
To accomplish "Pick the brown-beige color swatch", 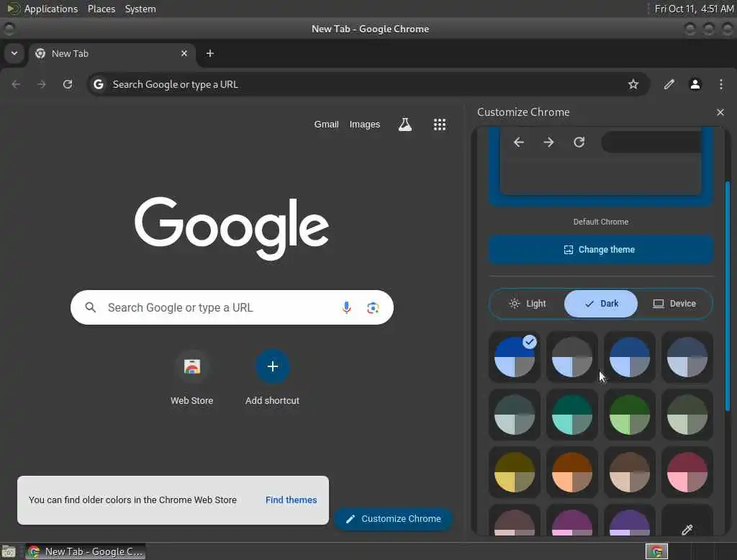I will coord(629,472).
